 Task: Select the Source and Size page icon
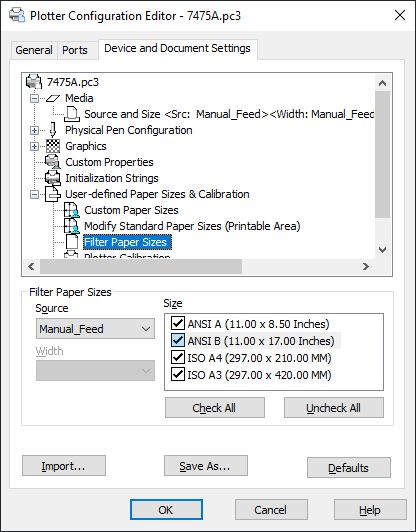(x=72, y=114)
